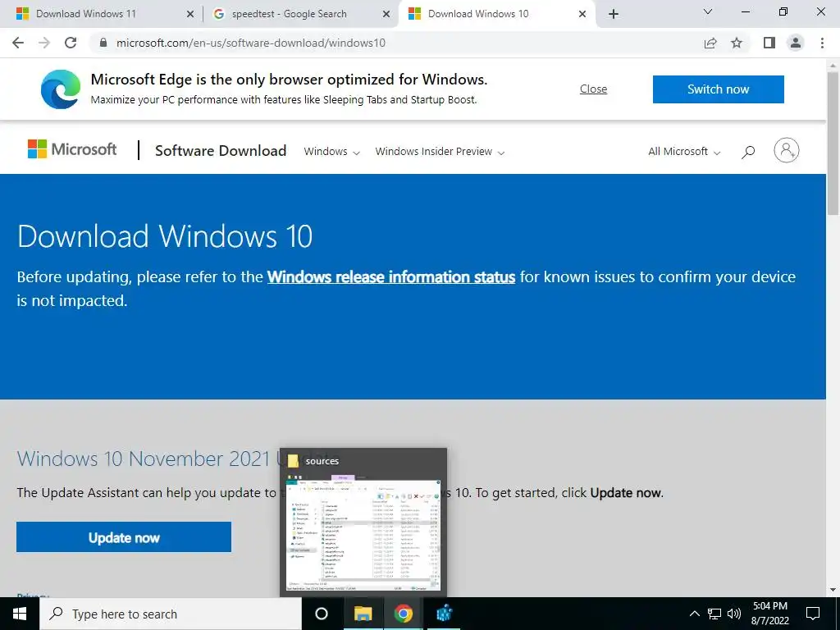This screenshot has width=840, height=630.
Task: Click the Switch now button
Action: (x=719, y=89)
